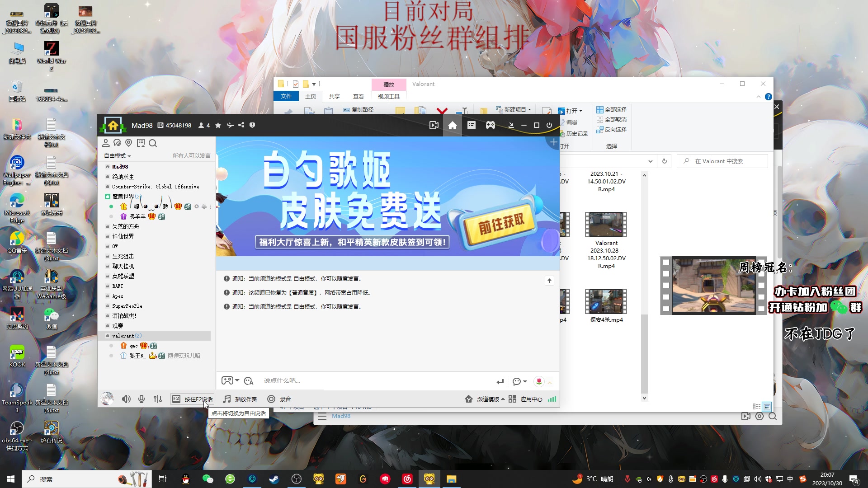Select 自由模式 dropdown filter
Viewport: 868px width, 488px height.
pyautogui.click(x=118, y=155)
